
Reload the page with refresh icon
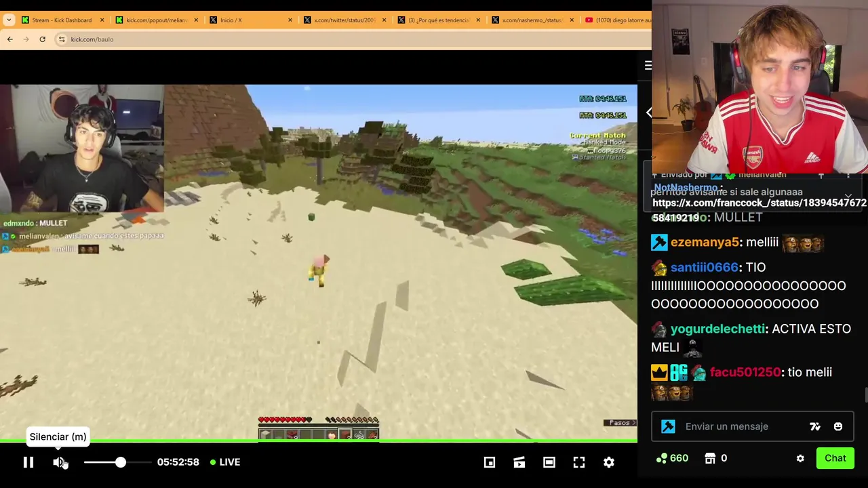click(x=42, y=39)
